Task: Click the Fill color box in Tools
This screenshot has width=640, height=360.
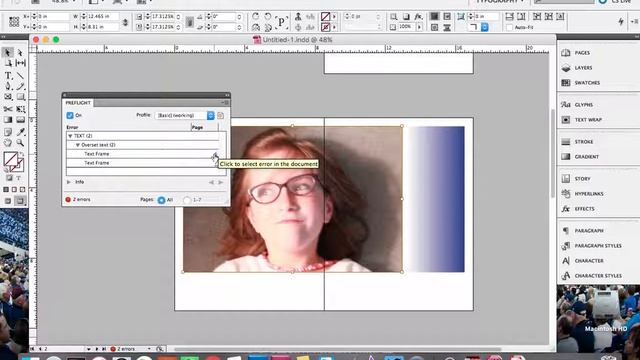Action: point(11,159)
